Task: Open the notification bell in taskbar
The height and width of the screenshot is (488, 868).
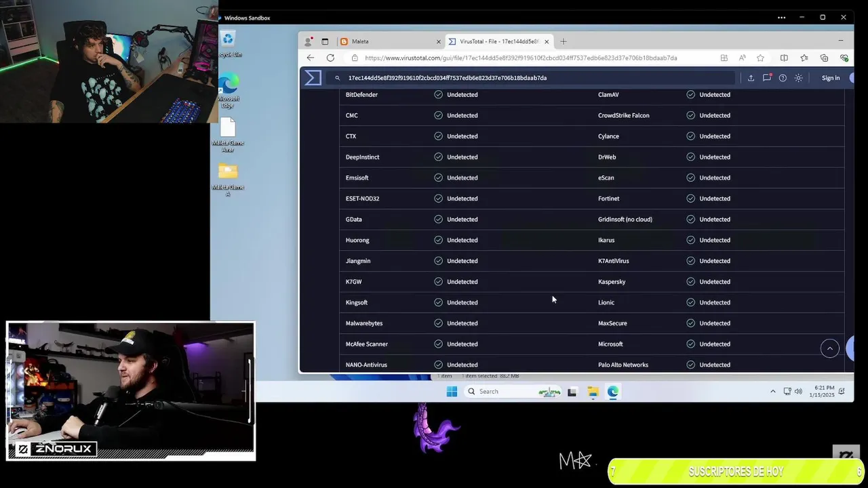Action: click(x=842, y=392)
